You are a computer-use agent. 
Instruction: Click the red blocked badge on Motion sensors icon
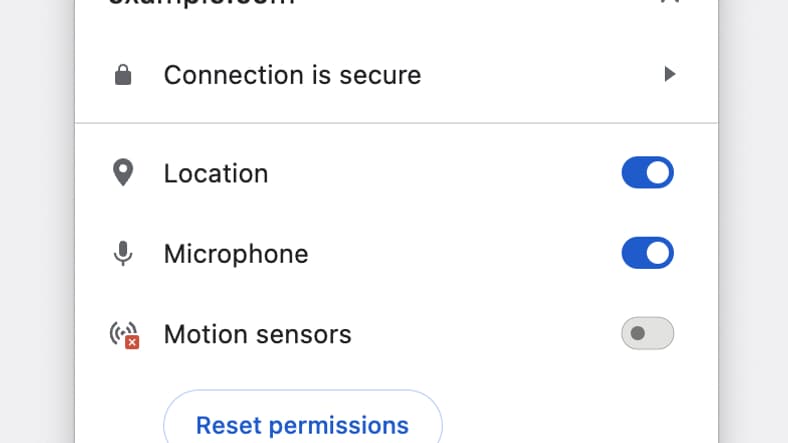(x=132, y=342)
